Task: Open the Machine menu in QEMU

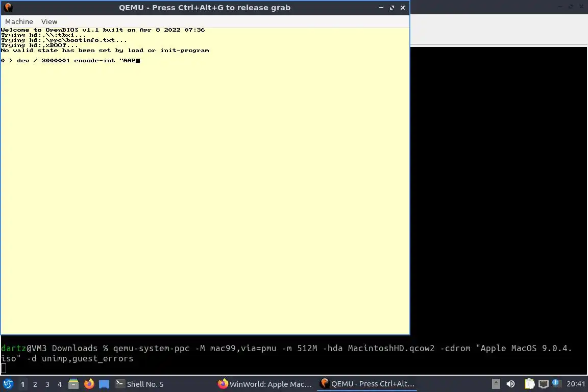Action: click(x=19, y=22)
